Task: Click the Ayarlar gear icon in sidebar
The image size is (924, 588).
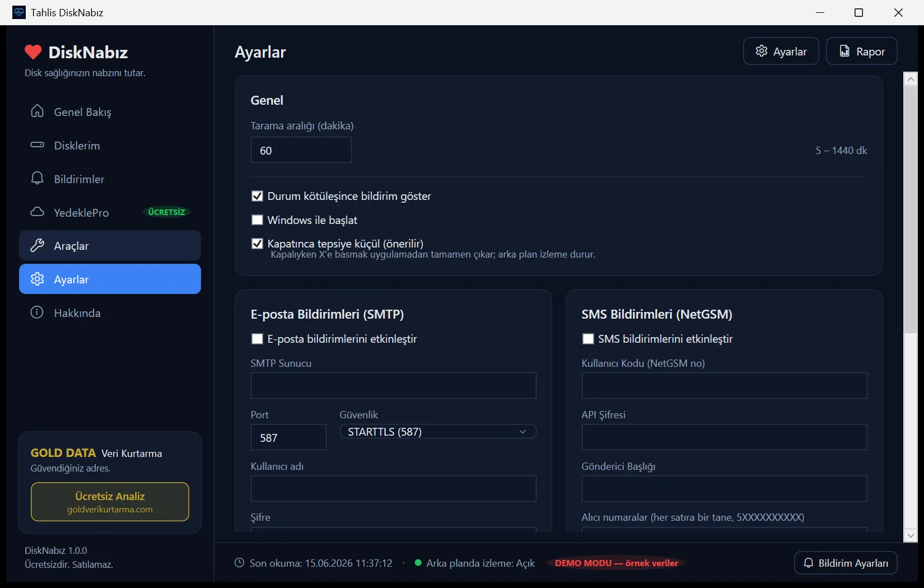Action: pyautogui.click(x=37, y=279)
